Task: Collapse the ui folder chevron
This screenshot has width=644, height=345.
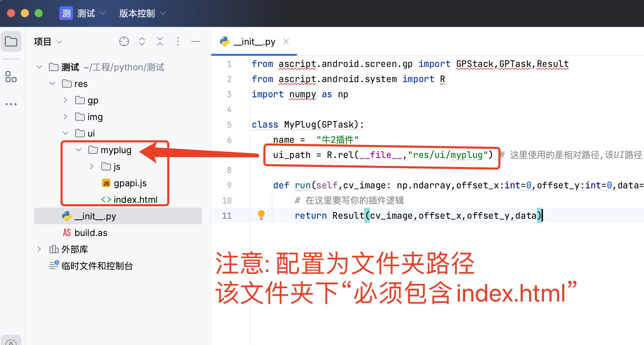Action: coord(66,133)
